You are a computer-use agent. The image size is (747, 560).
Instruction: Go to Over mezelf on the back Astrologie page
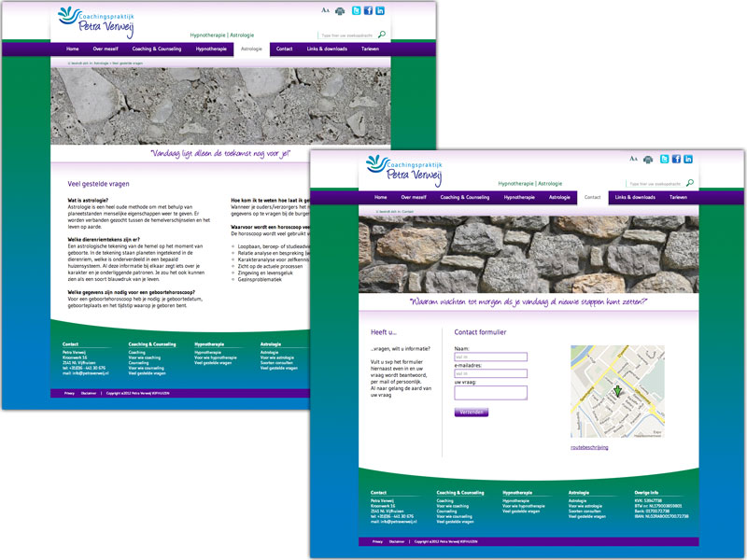(105, 49)
